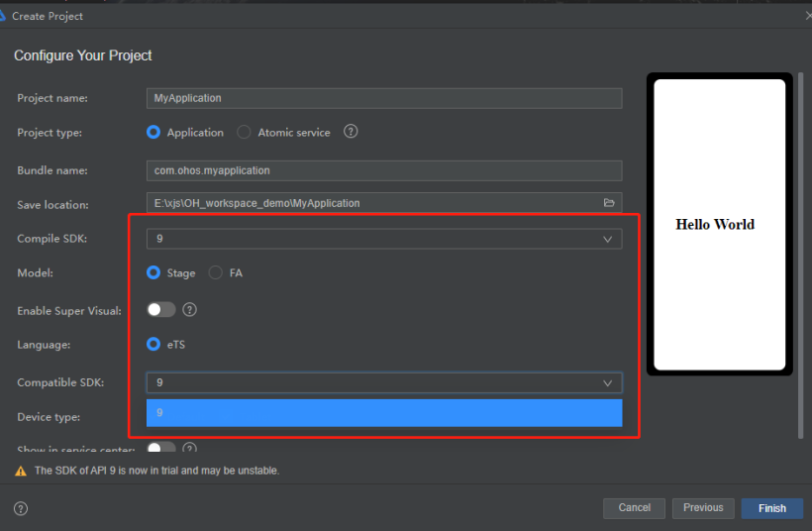
Task: Go back with the Previous button
Action: pos(703,508)
